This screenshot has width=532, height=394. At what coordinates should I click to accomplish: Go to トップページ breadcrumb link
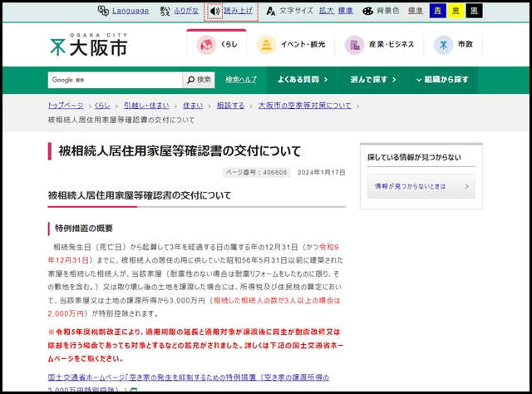click(x=66, y=106)
